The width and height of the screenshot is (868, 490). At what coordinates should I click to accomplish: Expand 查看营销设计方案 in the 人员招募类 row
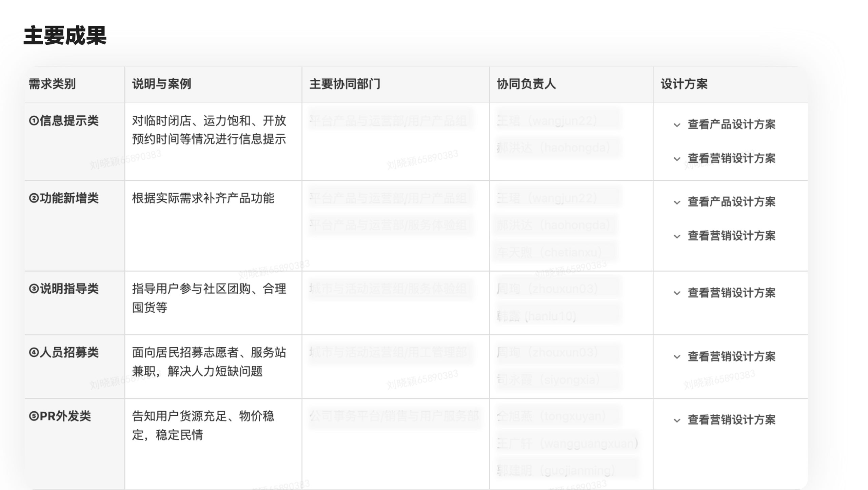pos(725,356)
